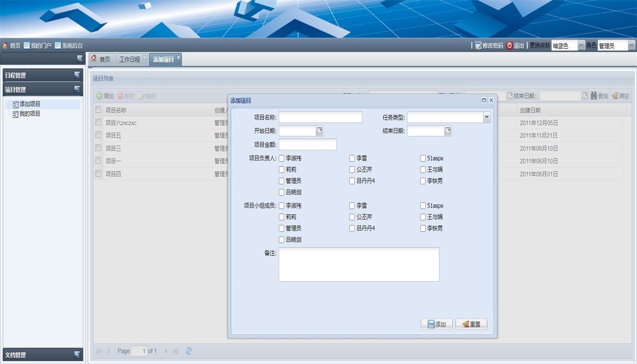This screenshot has height=364, width=637.
Task: Open the dialog 结束日期 calendar picker
Action: coord(448,131)
